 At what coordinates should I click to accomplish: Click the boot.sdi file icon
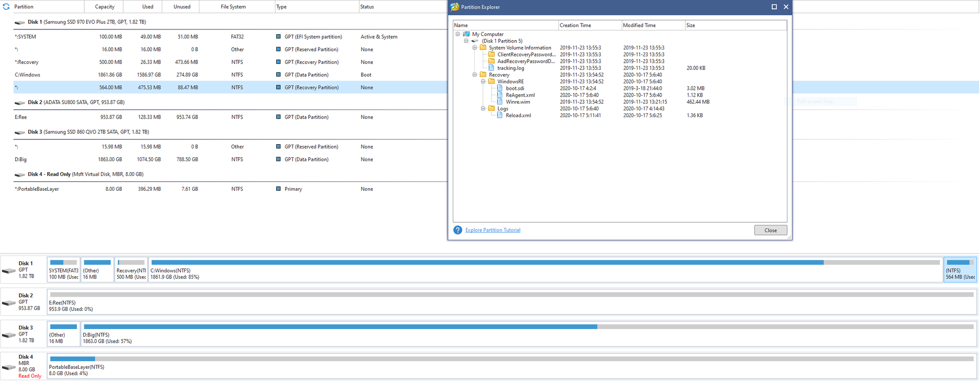coord(500,88)
